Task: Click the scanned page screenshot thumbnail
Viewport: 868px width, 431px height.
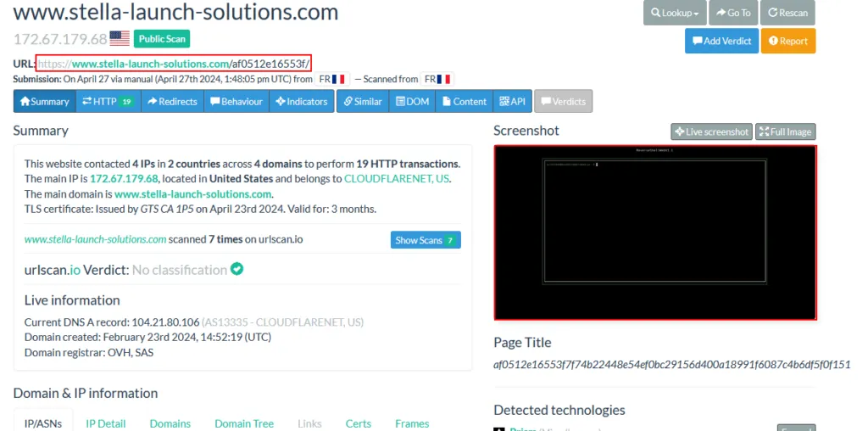Action: click(x=655, y=232)
